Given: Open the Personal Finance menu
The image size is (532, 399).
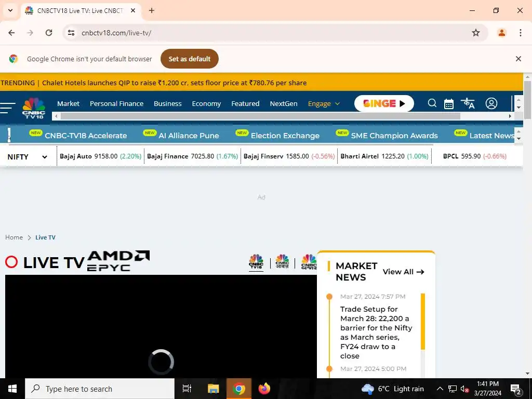Looking at the screenshot, I should (x=116, y=103).
